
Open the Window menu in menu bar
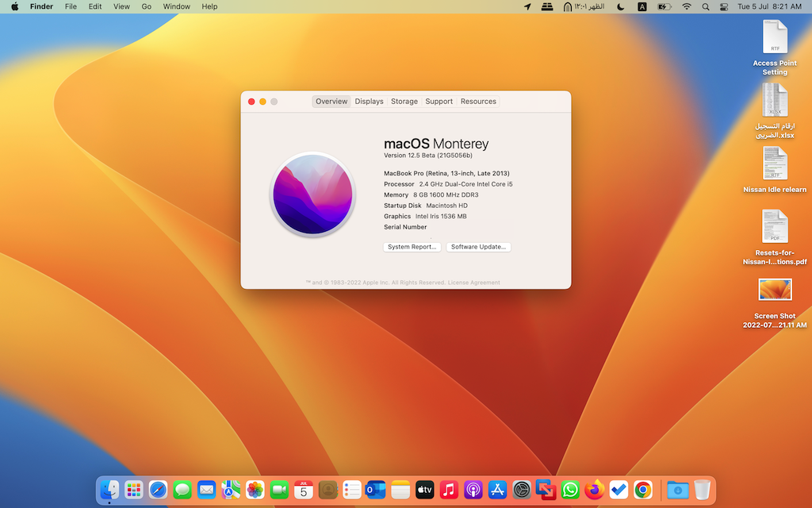[x=176, y=6]
